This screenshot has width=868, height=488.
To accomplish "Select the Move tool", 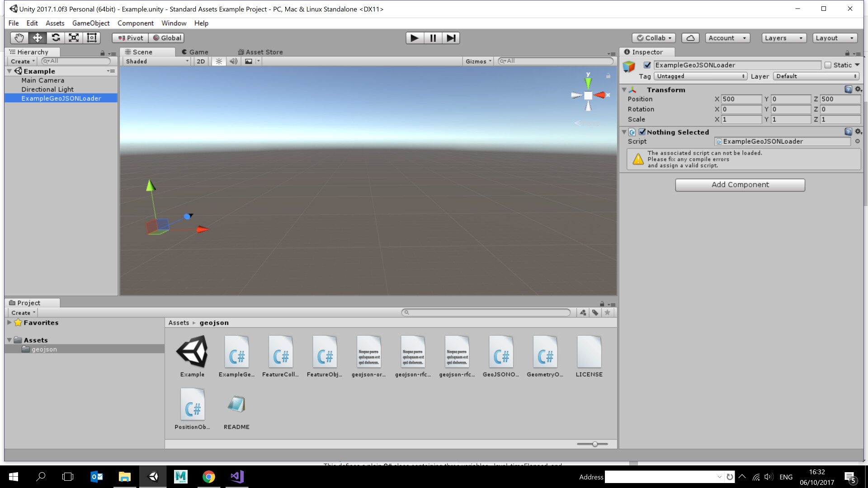I will [37, 38].
